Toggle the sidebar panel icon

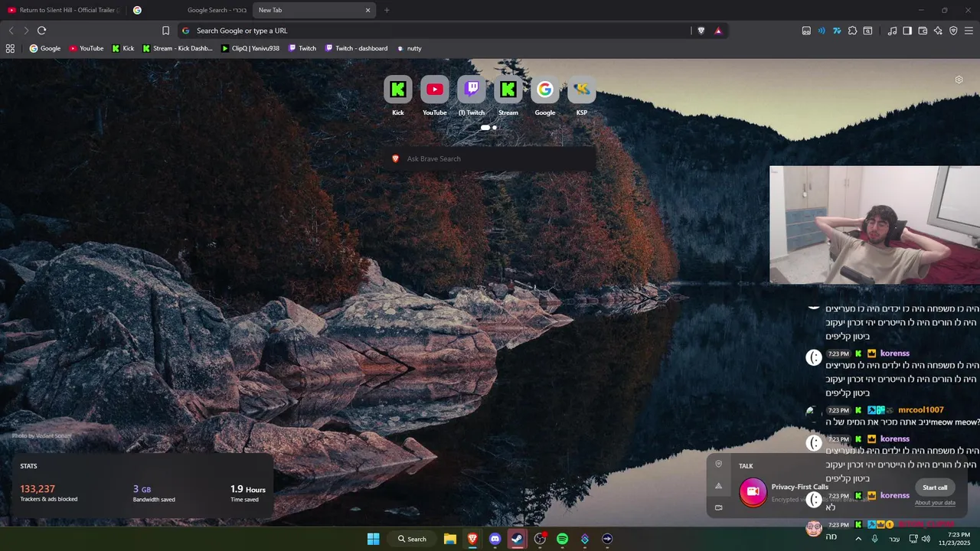pyautogui.click(x=907, y=31)
